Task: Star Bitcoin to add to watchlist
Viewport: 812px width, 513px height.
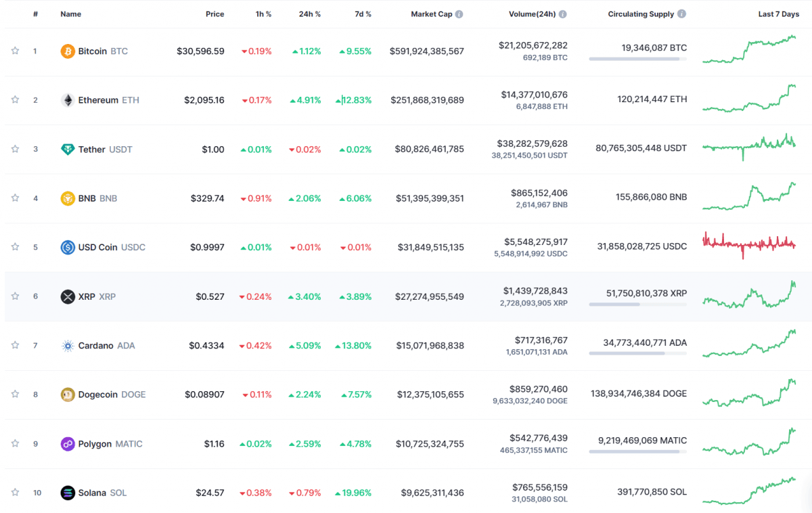Action: click(x=15, y=51)
